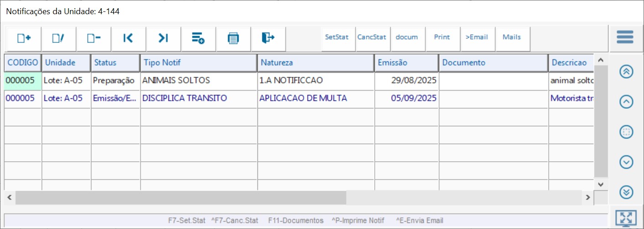Click the single chevron down circle icon
The image size is (644, 229).
point(626,162)
